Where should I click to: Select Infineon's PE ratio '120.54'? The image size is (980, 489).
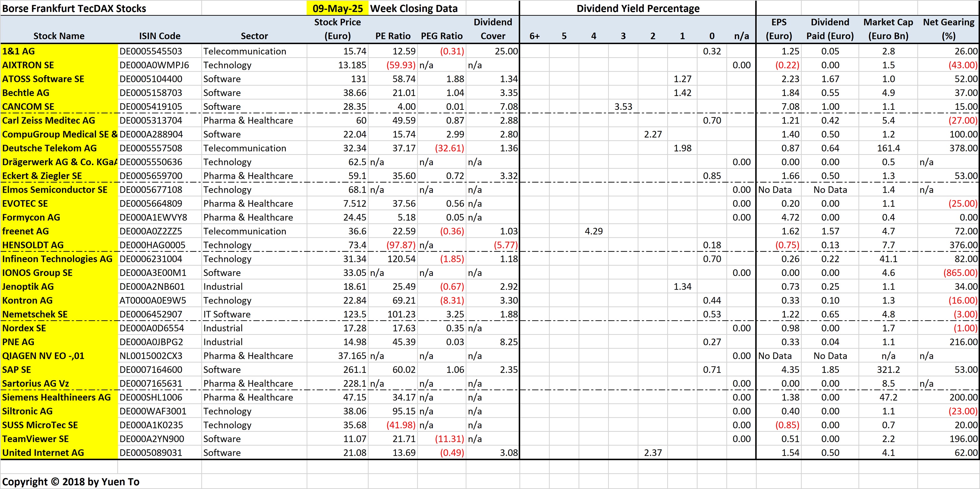click(402, 259)
